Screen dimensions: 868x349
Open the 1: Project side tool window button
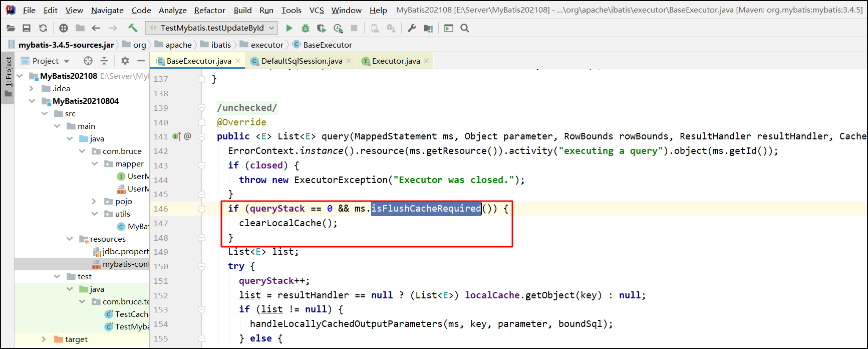[8, 78]
